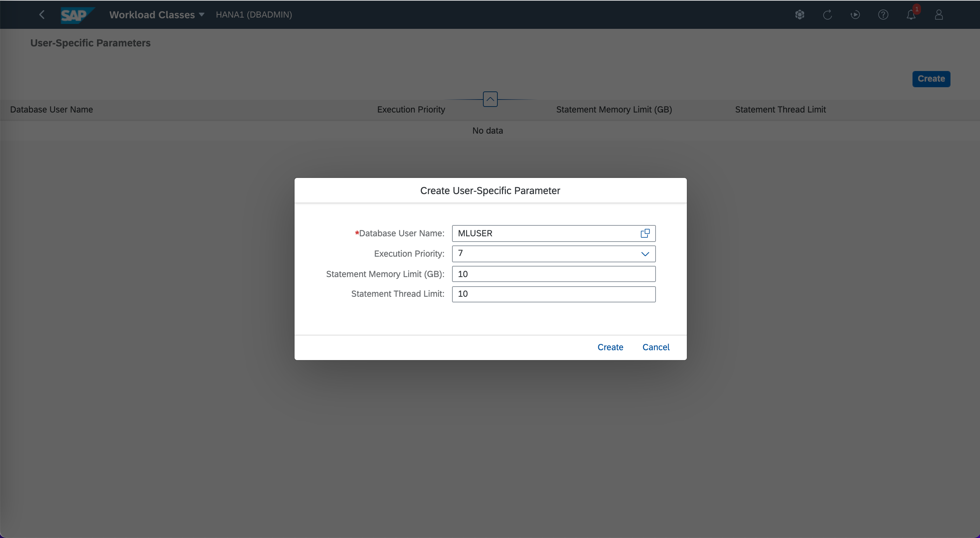Viewport: 980px width, 538px height.
Task: Click the refresh icon in header
Action: 827,15
